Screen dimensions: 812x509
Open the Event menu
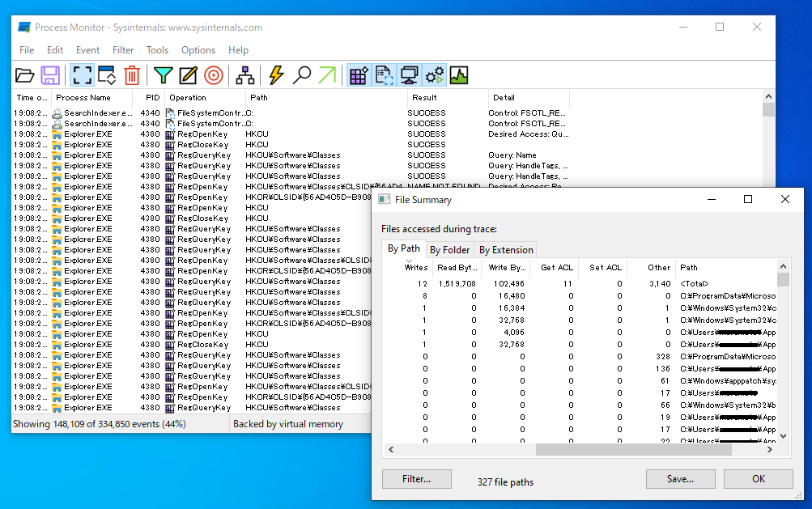click(x=87, y=50)
